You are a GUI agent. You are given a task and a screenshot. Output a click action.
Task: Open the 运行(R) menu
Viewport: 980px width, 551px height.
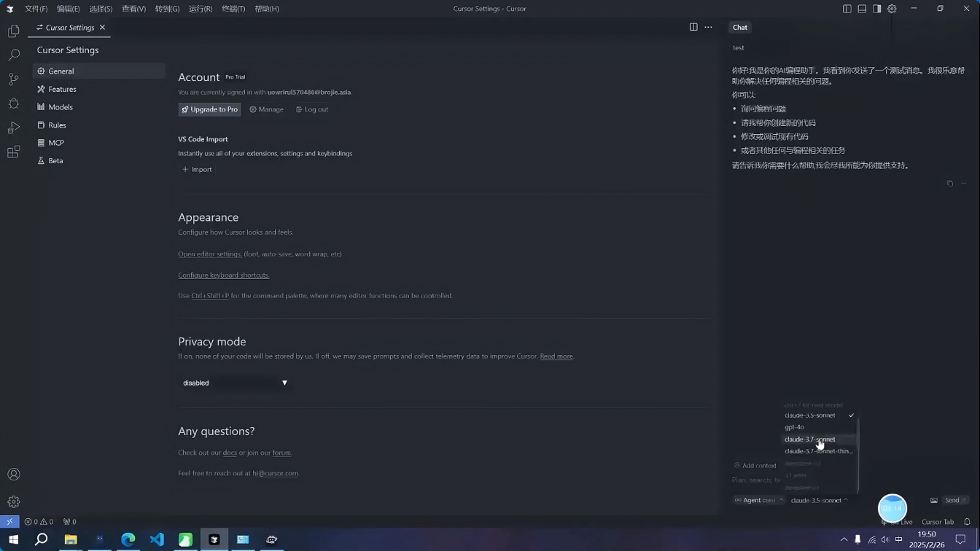[x=201, y=9]
